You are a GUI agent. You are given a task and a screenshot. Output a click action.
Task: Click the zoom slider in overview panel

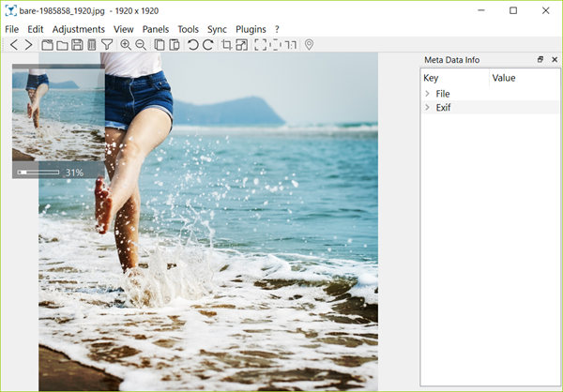pos(38,173)
